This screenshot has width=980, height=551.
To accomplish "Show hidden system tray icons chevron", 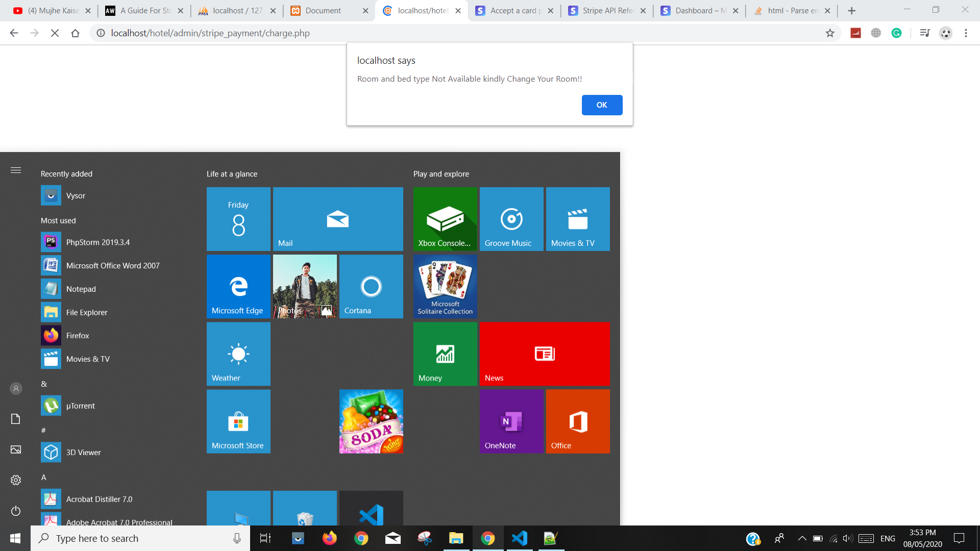I will tap(802, 538).
